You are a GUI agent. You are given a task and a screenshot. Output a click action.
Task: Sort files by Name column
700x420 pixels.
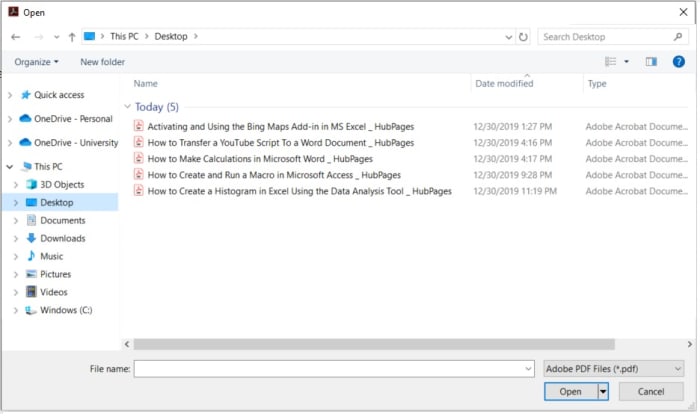pos(146,83)
